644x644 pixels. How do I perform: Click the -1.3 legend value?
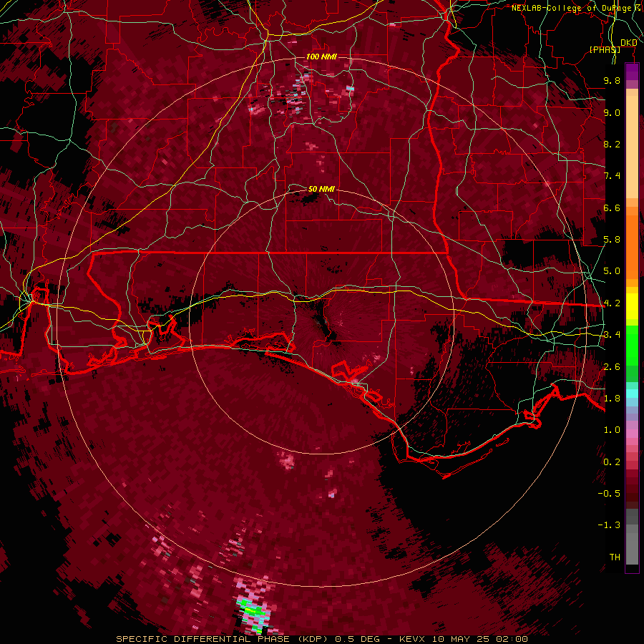coord(609,525)
